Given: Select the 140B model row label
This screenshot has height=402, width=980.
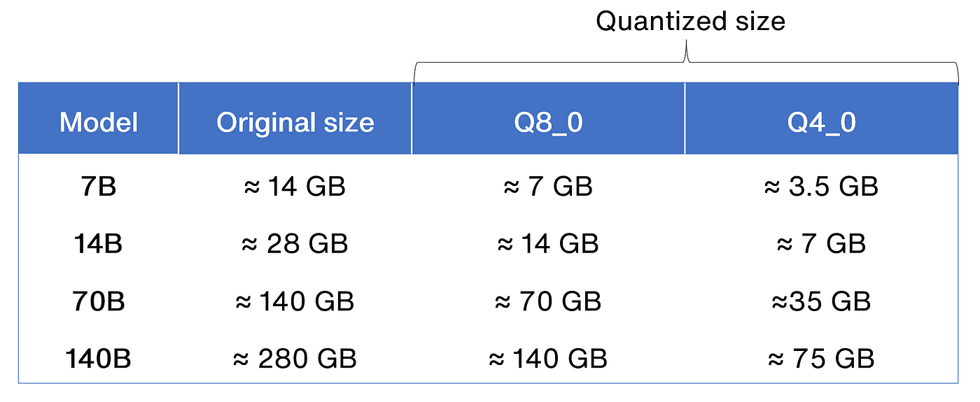Looking at the screenshot, I should tap(99, 359).
